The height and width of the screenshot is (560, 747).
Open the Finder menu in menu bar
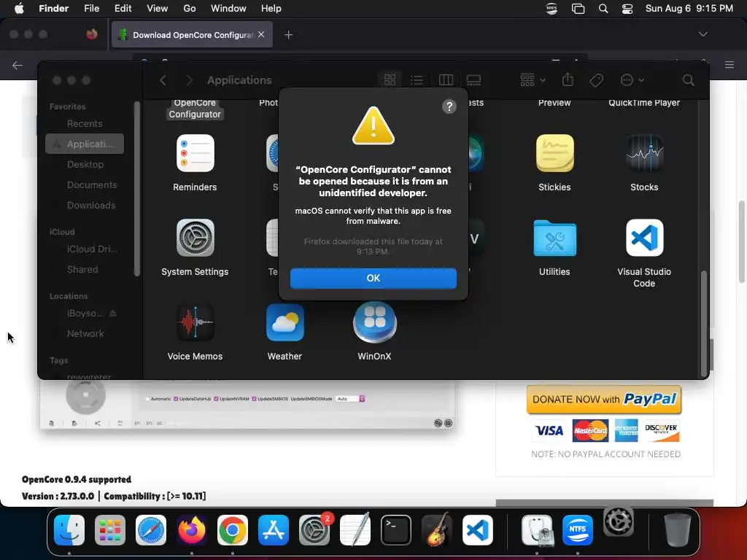point(53,9)
